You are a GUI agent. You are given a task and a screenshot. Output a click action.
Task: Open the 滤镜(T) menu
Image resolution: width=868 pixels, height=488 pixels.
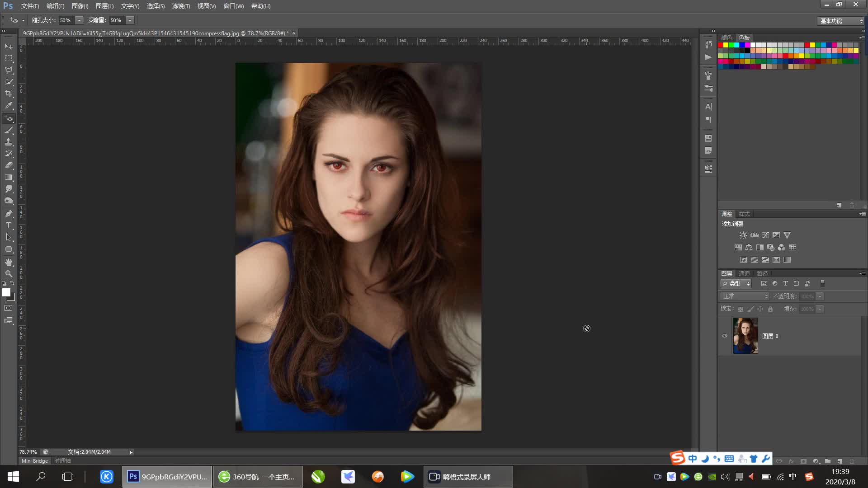[x=181, y=6]
